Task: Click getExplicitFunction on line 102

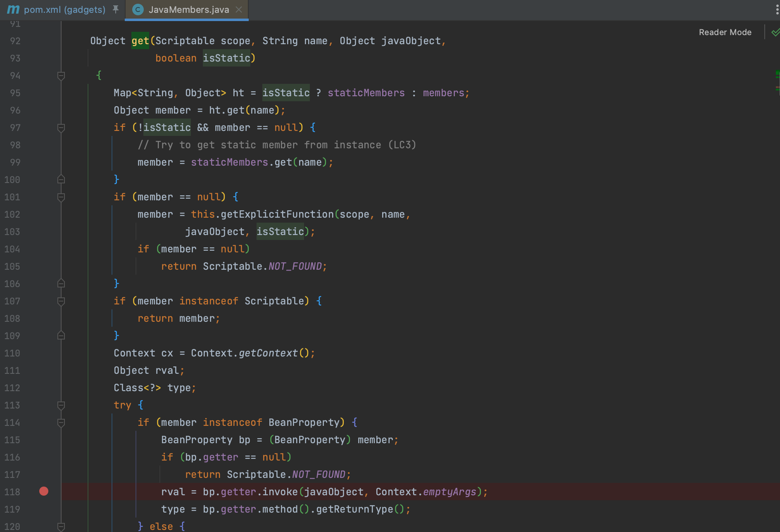Action: [277, 214]
